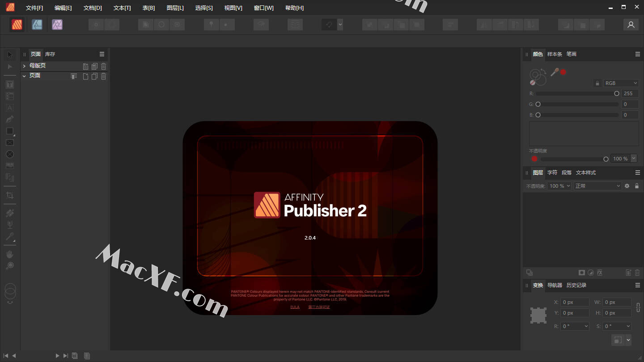
Task: Open layer settings gear icon
Action: coord(627,186)
